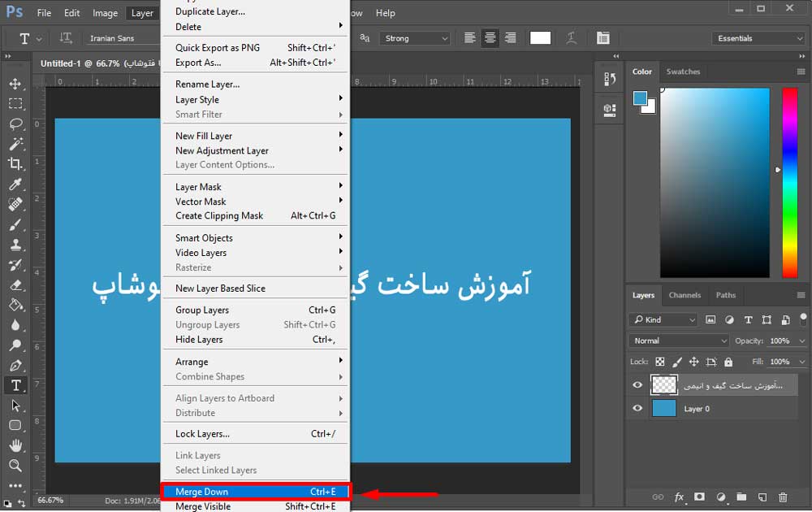This screenshot has height=512, width=812.
Task: Select the Rounded Rectangle shape tool
Action: click(x=15, y=426)
